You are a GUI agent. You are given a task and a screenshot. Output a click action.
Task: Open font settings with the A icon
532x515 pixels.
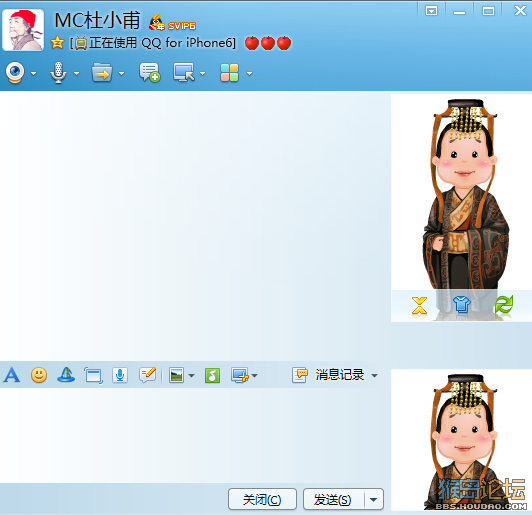(12, 375)
